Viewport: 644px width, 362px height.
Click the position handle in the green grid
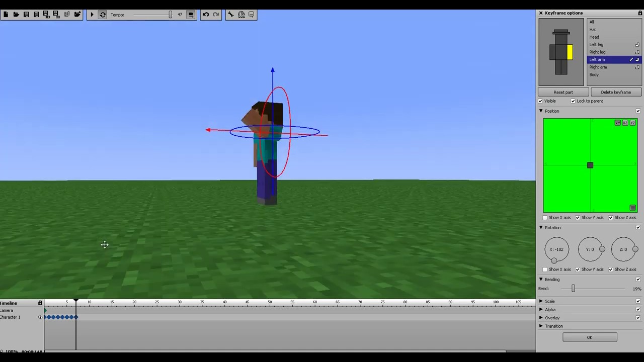point(590,165)
